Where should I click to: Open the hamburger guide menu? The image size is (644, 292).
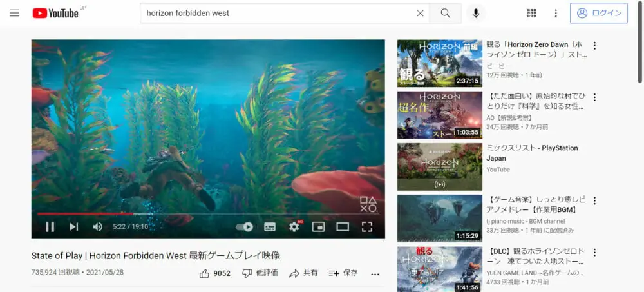(x=14, y=13)
